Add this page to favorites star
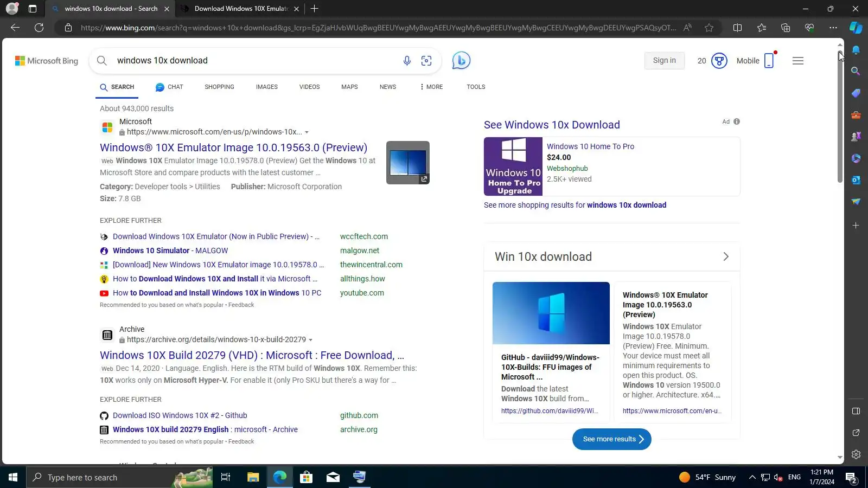Image resolution: width=868 pixels, height=488 pixels. pos(709,28)
